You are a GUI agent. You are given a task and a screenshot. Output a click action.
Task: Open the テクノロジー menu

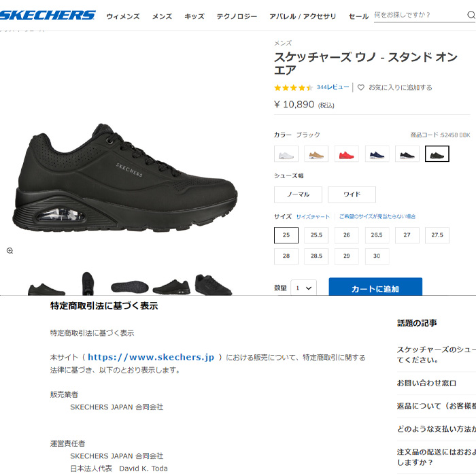[237, 16]
